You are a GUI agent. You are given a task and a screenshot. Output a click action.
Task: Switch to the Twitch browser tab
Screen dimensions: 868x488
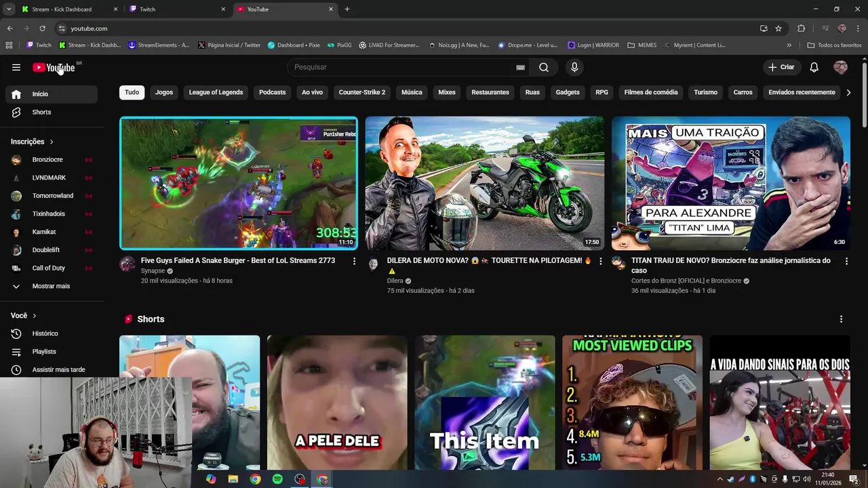point(176,9)
